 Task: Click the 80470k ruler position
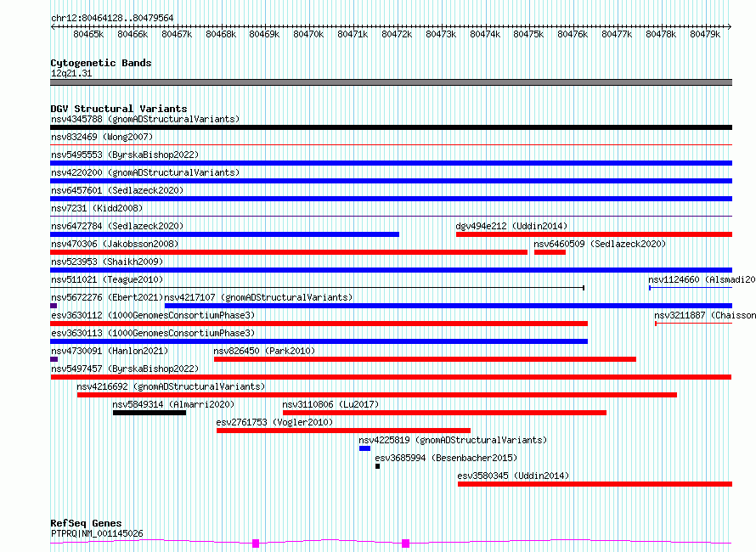[x=308, y=34]
